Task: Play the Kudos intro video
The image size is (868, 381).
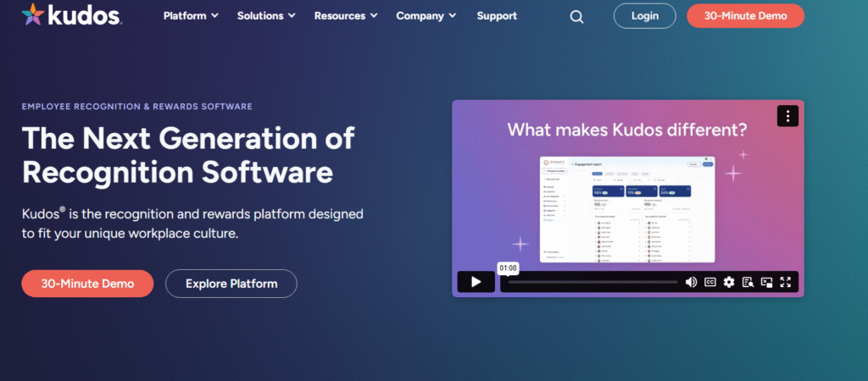Action: [x=476, y=282]
